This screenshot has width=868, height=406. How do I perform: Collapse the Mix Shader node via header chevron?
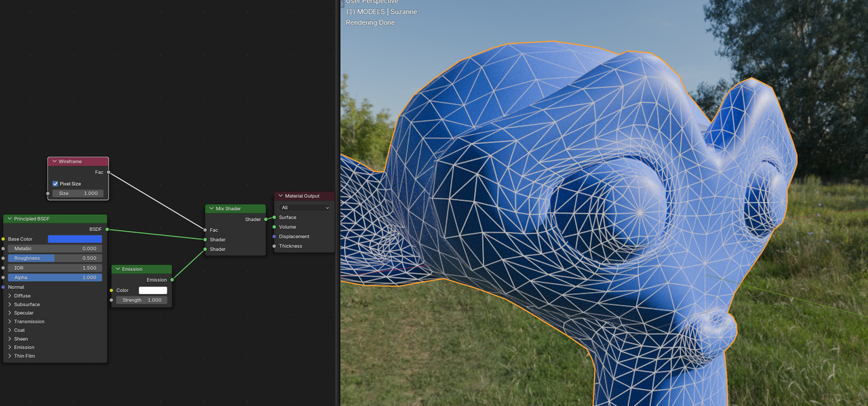click(x=212, y=209)
